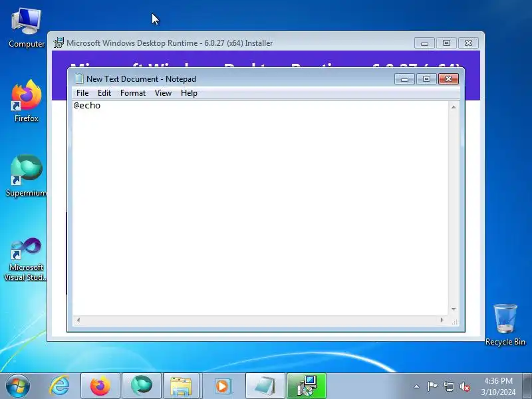
Task: Click Notepad's horizontal scrollbar left arrow
Action: click(x=78, y=320)
